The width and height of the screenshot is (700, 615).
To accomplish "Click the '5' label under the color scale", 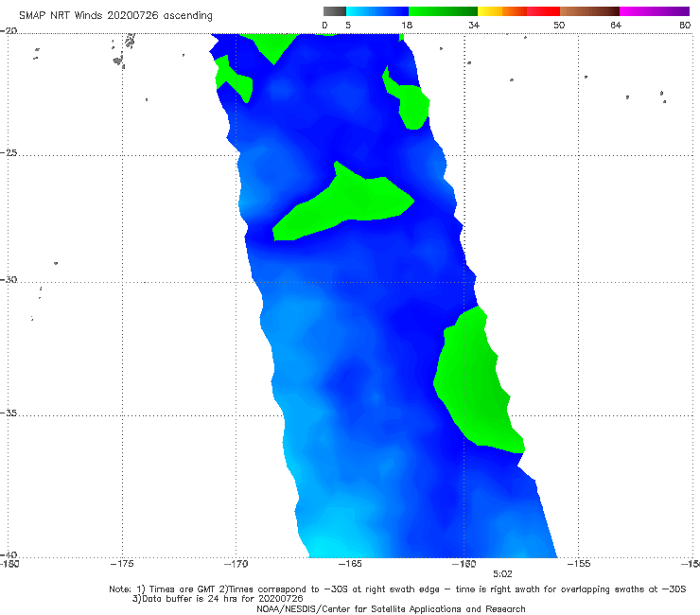I will click(x=348, y=25).
